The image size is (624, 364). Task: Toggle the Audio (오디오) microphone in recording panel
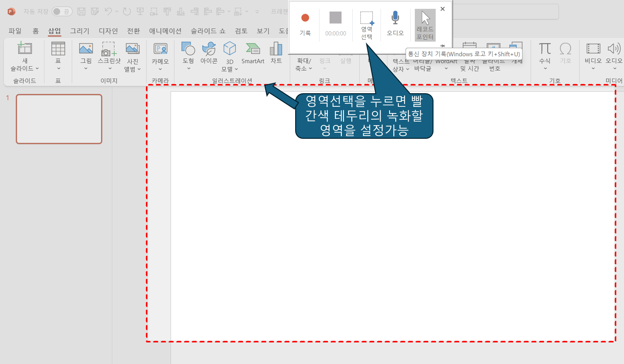395,18
